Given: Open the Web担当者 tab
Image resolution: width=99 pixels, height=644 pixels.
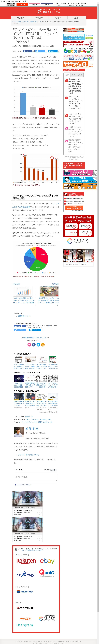Looking at the screenshot, I should (34, 5).
